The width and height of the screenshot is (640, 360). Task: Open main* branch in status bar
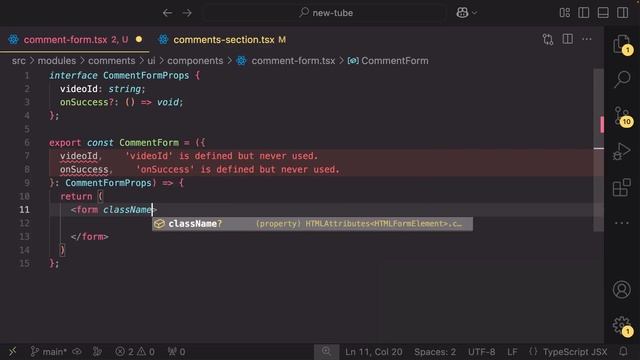point(49,351)
